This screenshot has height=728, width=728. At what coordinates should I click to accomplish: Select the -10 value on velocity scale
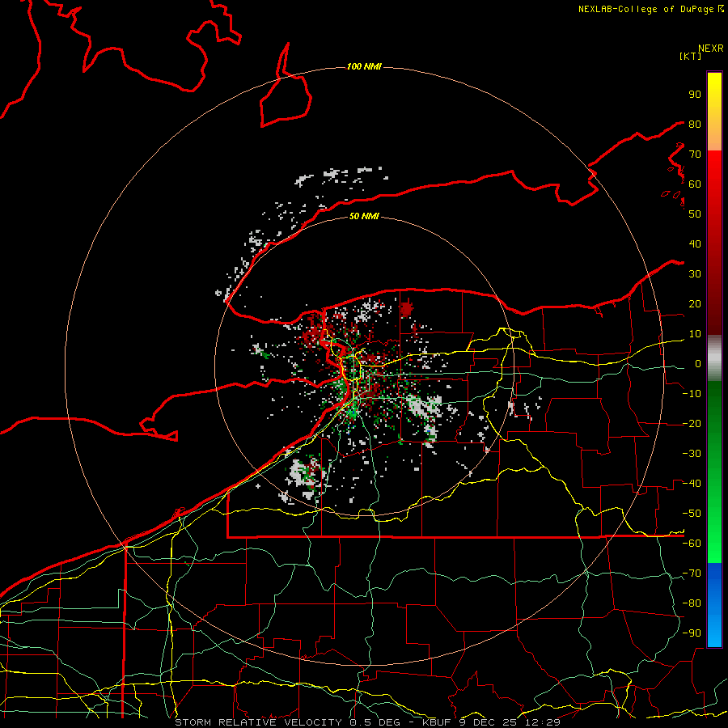tap(692, 394)
